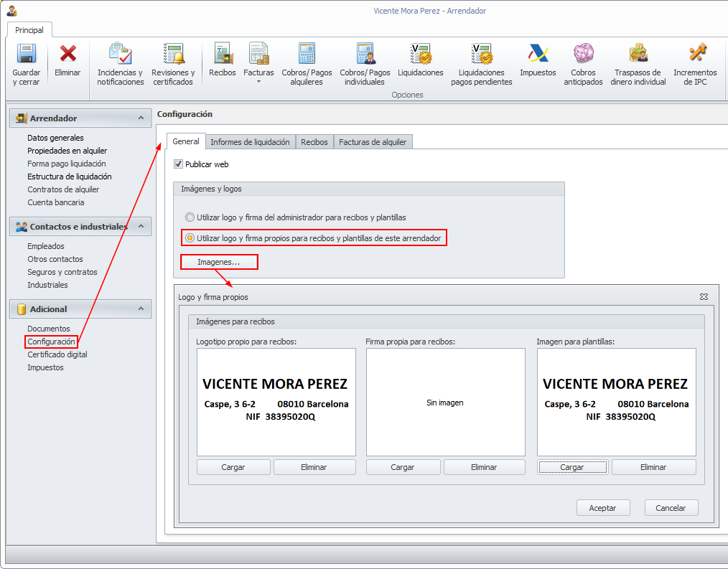This screenshot has width=728, height=569.
Task: Select Utilizar logo y firma del administrador
Action: 190,217
